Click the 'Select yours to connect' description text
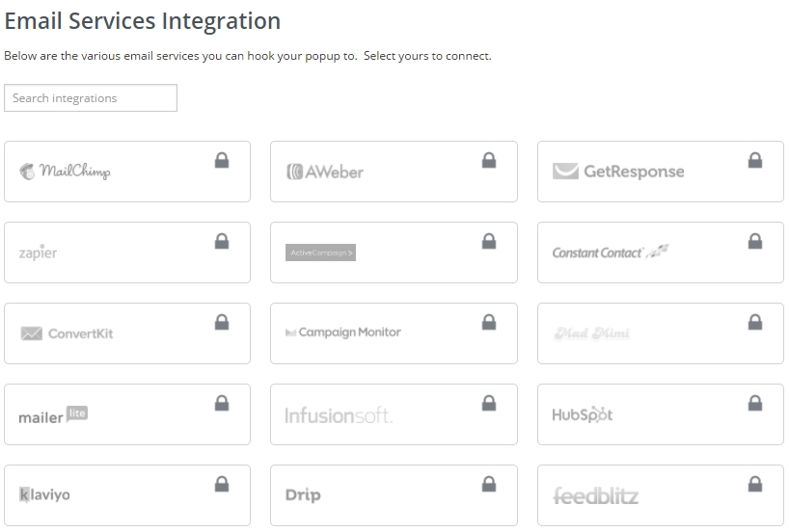Image resolution: width=789 pixels, height=532 pixels. click(427, 56)
